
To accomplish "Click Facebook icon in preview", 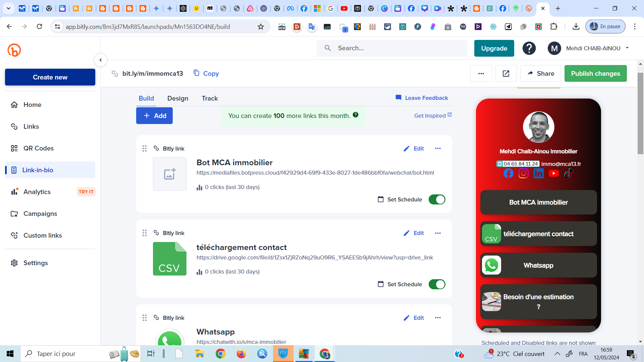I will 508,173.
